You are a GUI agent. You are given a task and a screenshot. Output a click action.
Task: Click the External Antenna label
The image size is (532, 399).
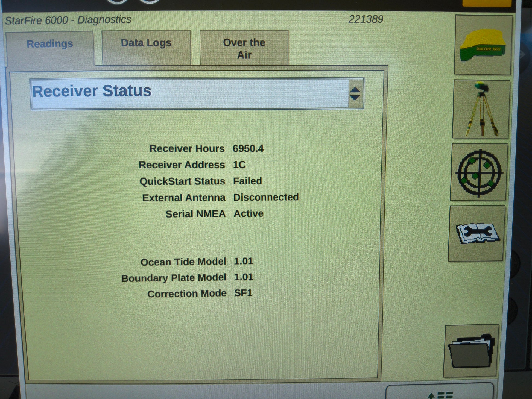coord(184,198)
